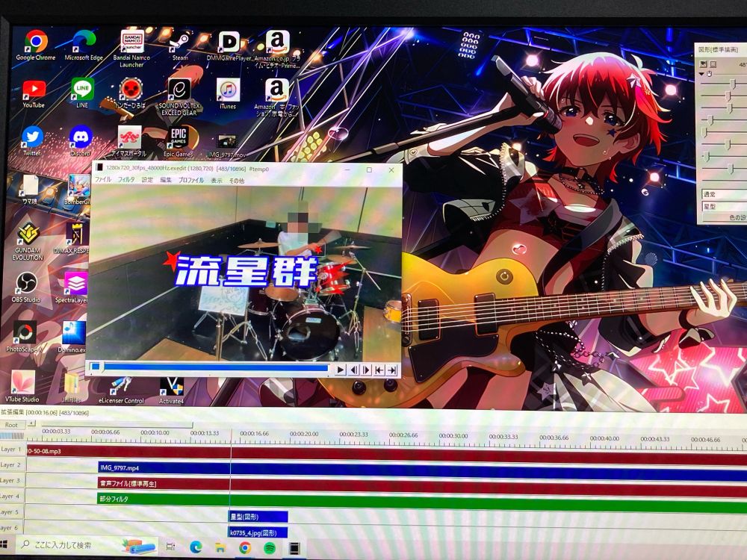747x560 pixels.
Task: Launch GUNDAM EVOLUTION desktop icon
Action: (28, 241)
